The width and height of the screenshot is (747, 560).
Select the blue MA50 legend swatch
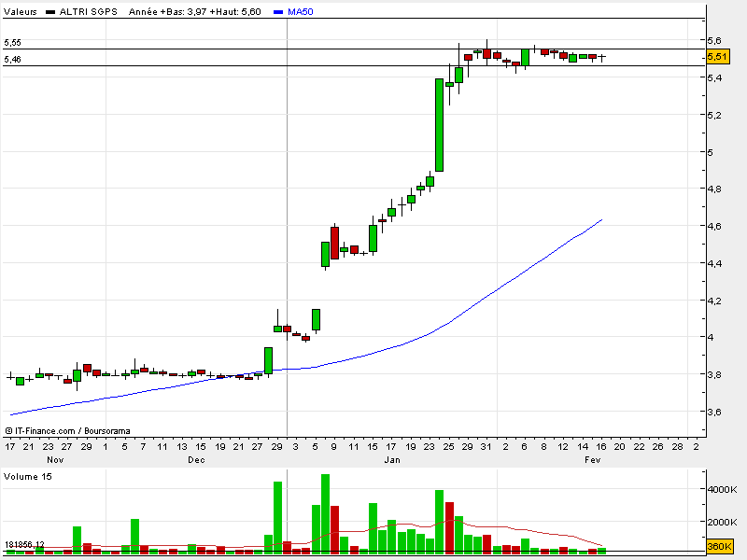click(278, 12)
